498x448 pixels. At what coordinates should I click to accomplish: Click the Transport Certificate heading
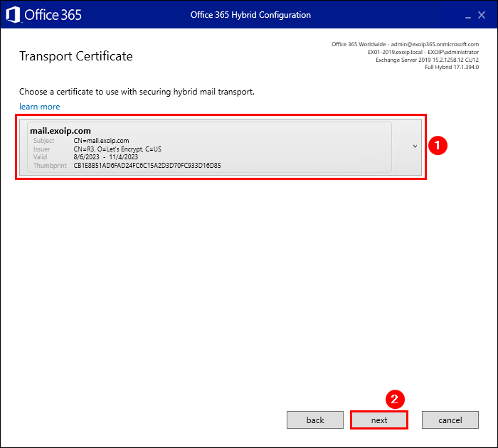75,56
